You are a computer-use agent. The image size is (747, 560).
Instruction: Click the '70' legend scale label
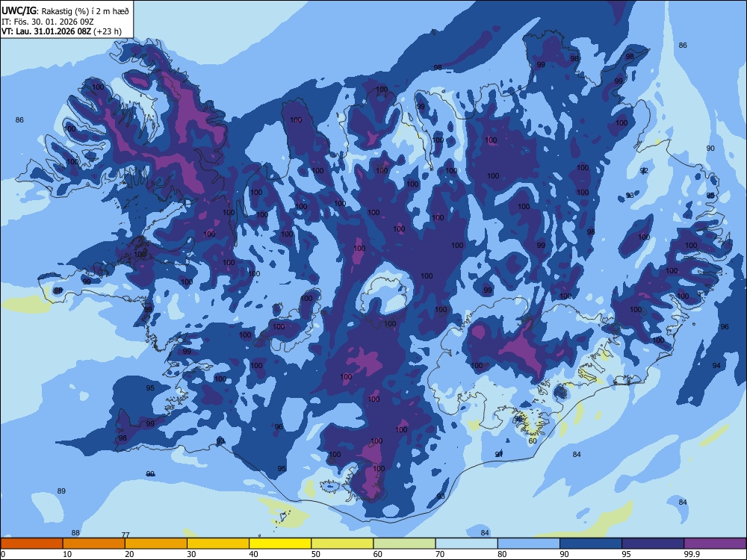(440, 554)
